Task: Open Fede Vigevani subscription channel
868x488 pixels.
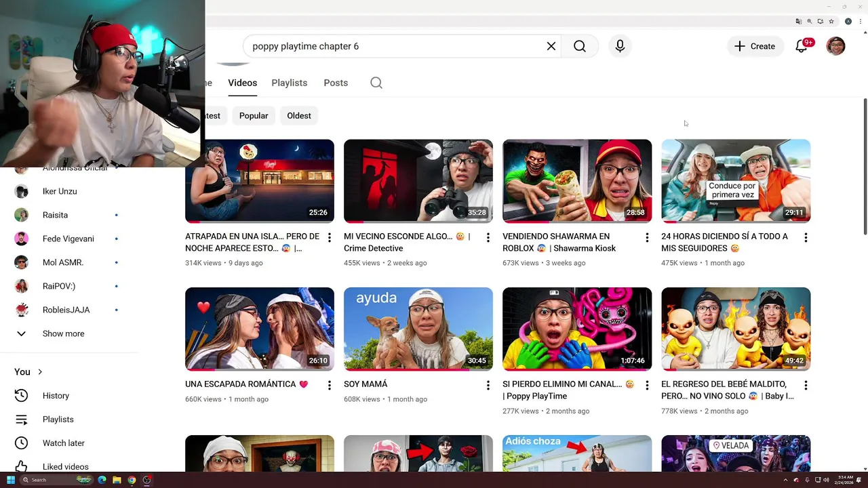Action: click(68, 239)
